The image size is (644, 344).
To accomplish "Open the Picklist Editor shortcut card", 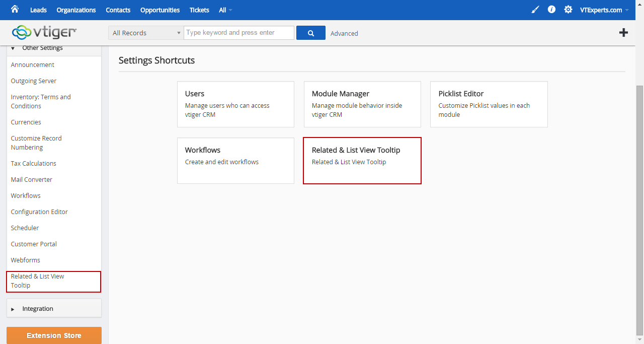I will pyautogui.click(x=489, y=104).
